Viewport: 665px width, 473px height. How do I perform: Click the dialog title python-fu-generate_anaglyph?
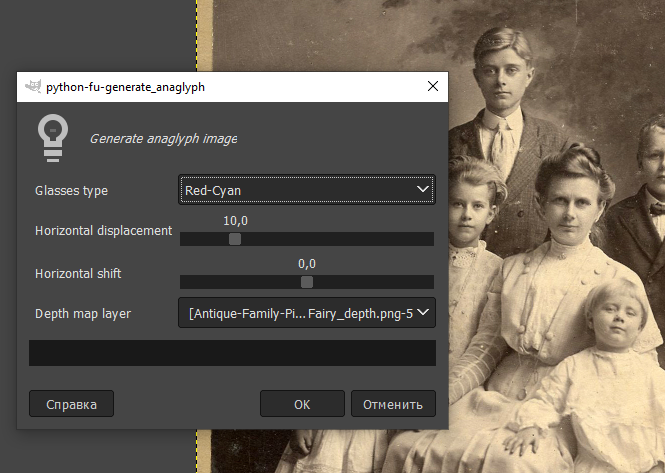pyautogui.click(x=125, y=87)
